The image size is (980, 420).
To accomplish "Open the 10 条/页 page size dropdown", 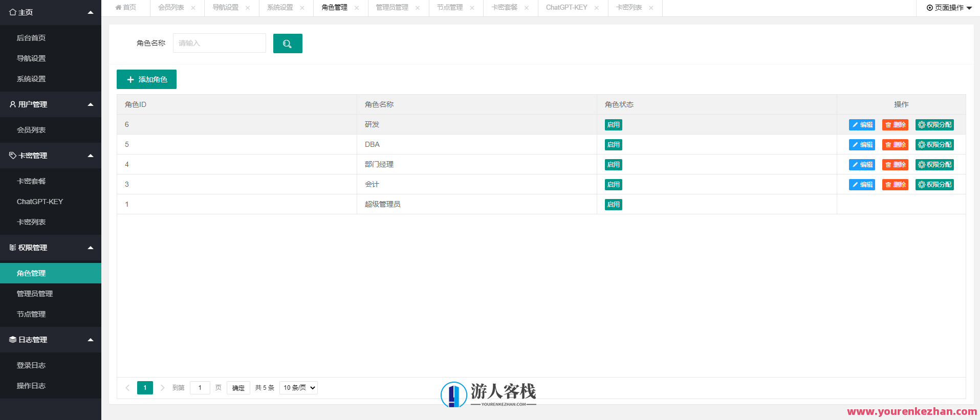I will pos(298,388).
